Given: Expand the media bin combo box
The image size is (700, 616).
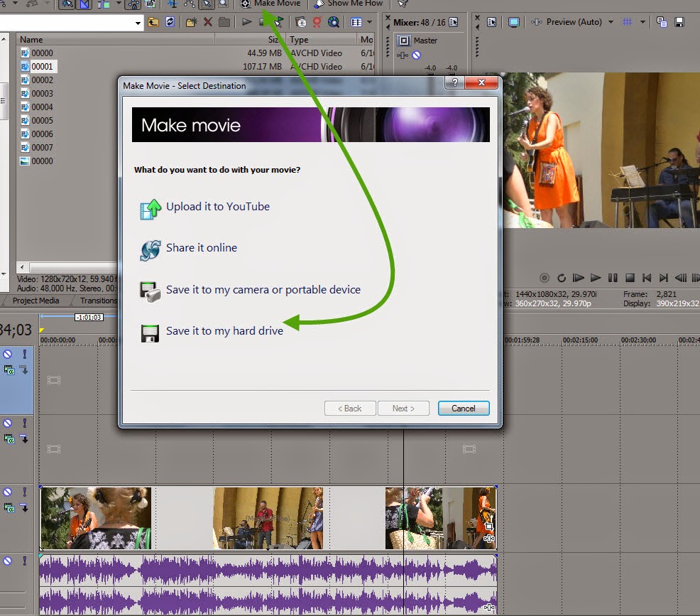Looking at the screenshot, I should coord(139,22).
